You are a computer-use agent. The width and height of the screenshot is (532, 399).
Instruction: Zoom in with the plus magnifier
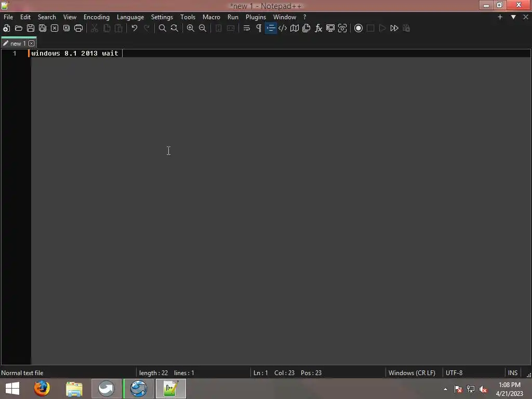(191, 28)
